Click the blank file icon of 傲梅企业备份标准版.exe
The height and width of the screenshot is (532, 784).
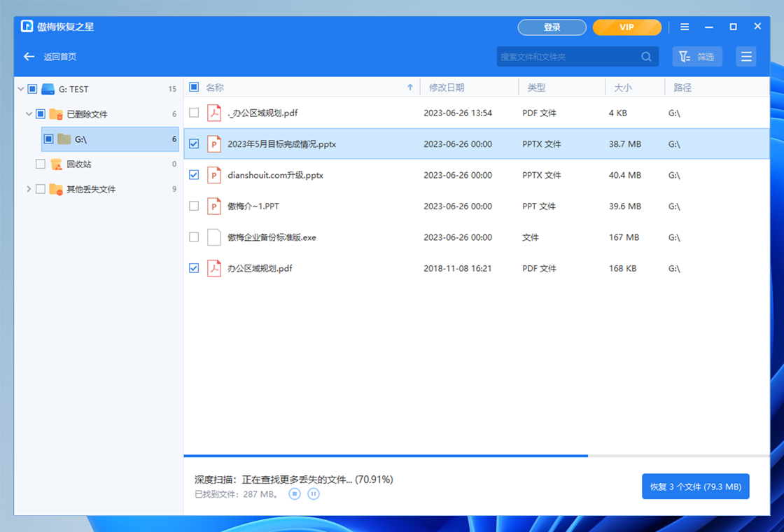(214, 237)
